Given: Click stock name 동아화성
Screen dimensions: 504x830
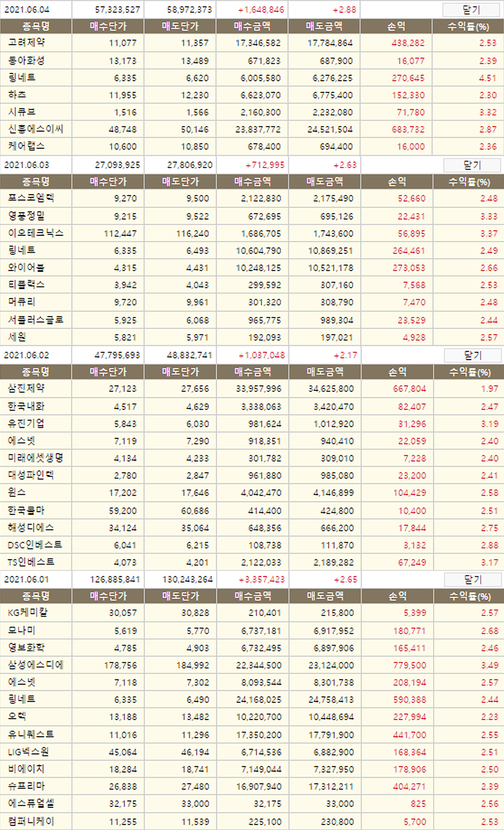Looking at the screenshot, I should (x=26, y=61).
